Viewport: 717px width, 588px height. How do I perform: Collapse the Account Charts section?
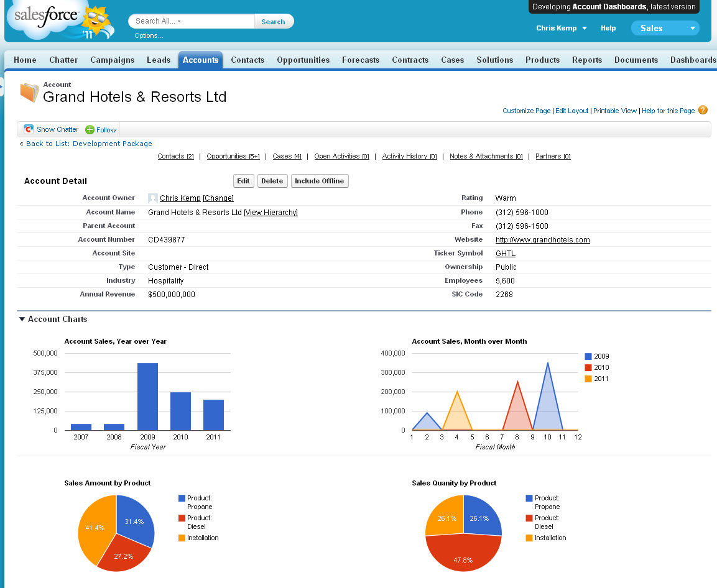22,319
